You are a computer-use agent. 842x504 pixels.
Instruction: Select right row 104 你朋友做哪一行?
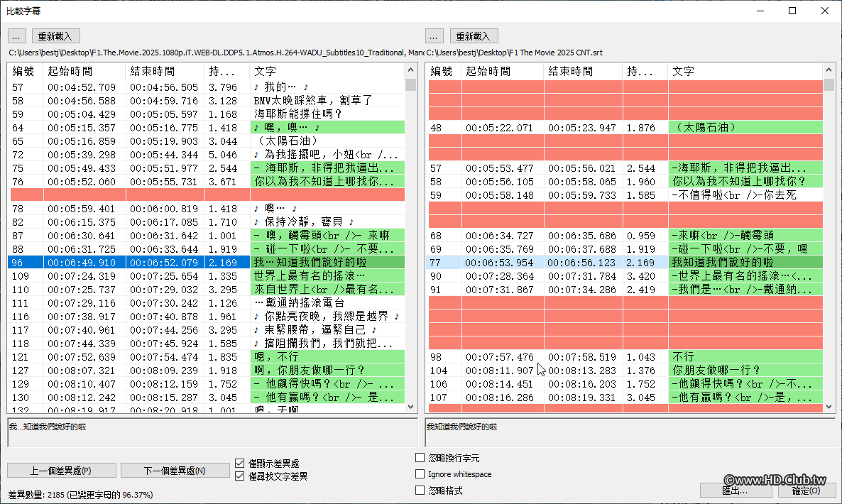click(625, 371)
